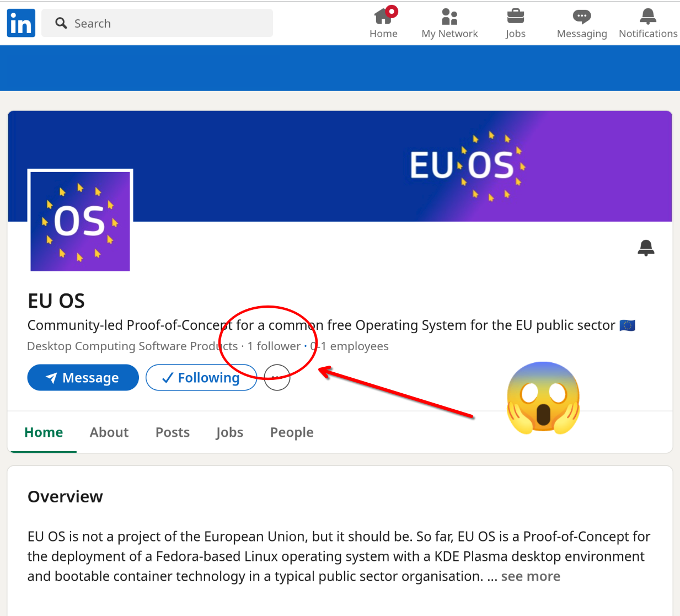The width and height of the screenshot is (680, 616).
Task: Toggle the Following button
Action: [201, 378]
